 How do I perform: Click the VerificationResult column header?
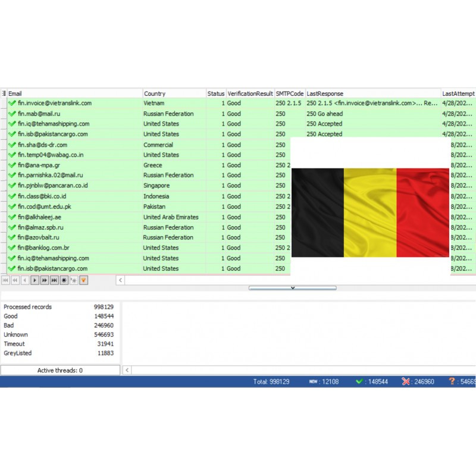click(250, 93)
